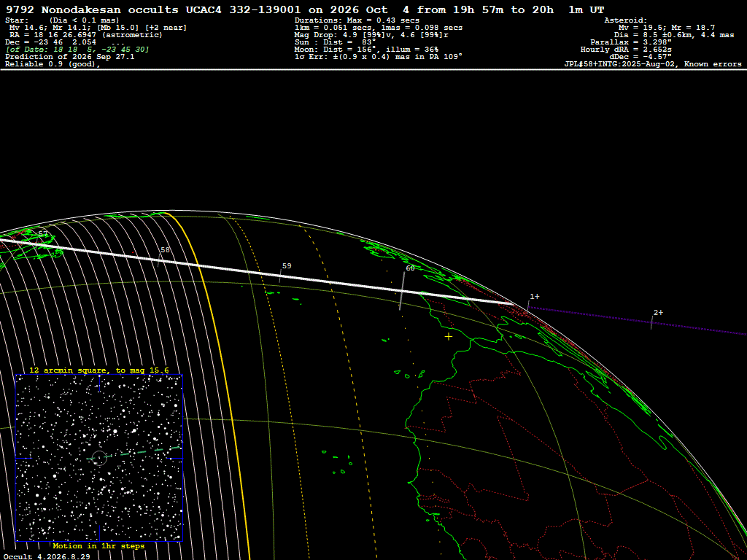This screenshot has width=747, height=560.
Task: Click the 'Reliable 0.9 (good)' text
Action: tap(53, 64)
